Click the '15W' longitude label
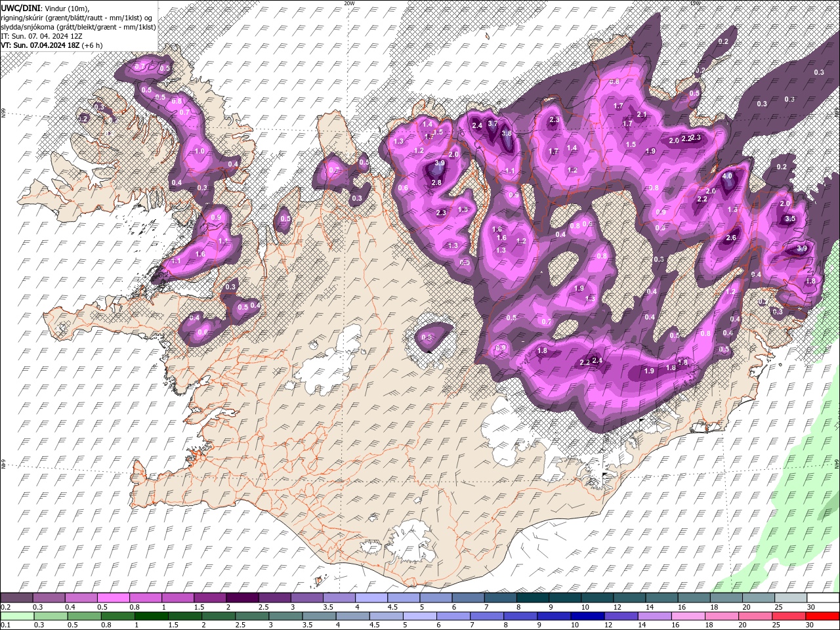840x630 pixels. click(694, 3)
